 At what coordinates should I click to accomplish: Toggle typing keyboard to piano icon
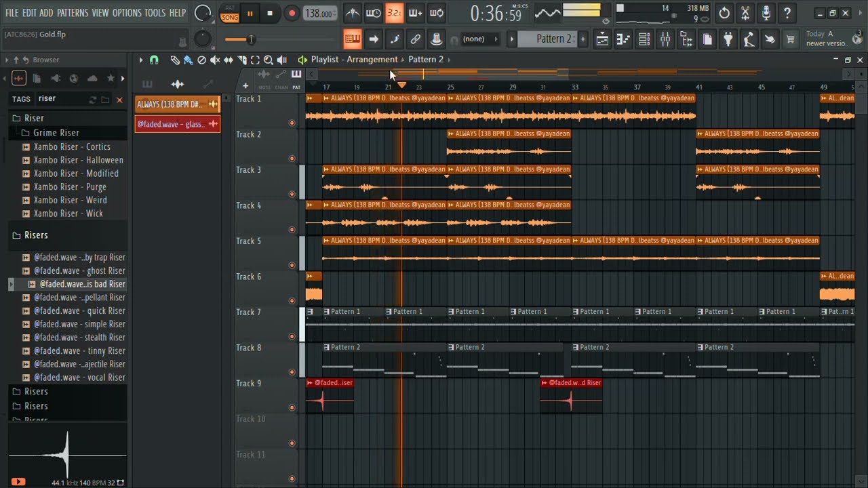pyautogui.click(x=352, y=39)
